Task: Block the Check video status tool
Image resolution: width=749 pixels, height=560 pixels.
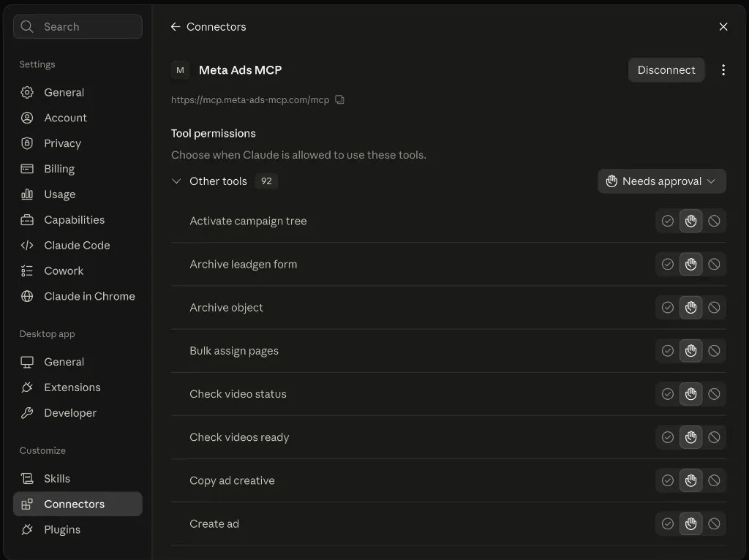Action: click(714, 394)
